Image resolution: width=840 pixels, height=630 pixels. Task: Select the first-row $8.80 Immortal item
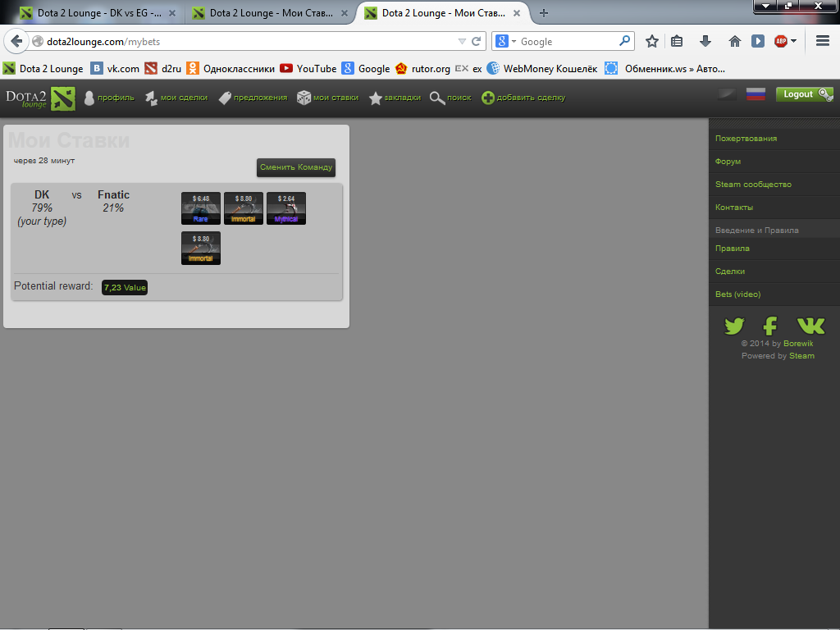[243, 208]
